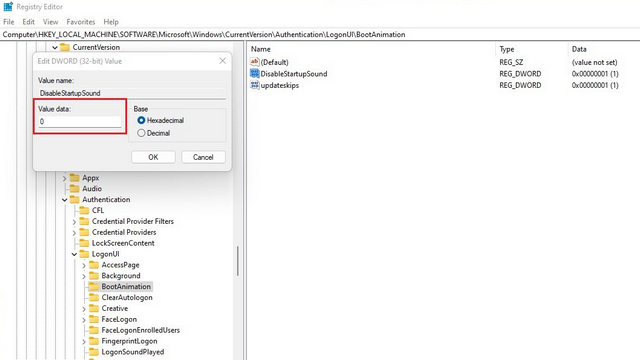Click the FaceLogon folder icon

(x=94, y=319)
